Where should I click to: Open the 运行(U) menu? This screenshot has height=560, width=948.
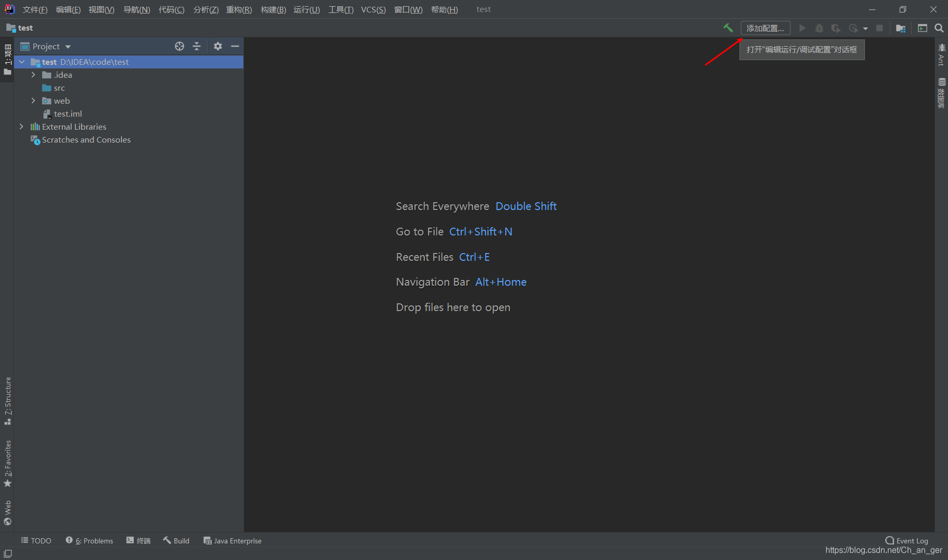[x=307, y=9]
